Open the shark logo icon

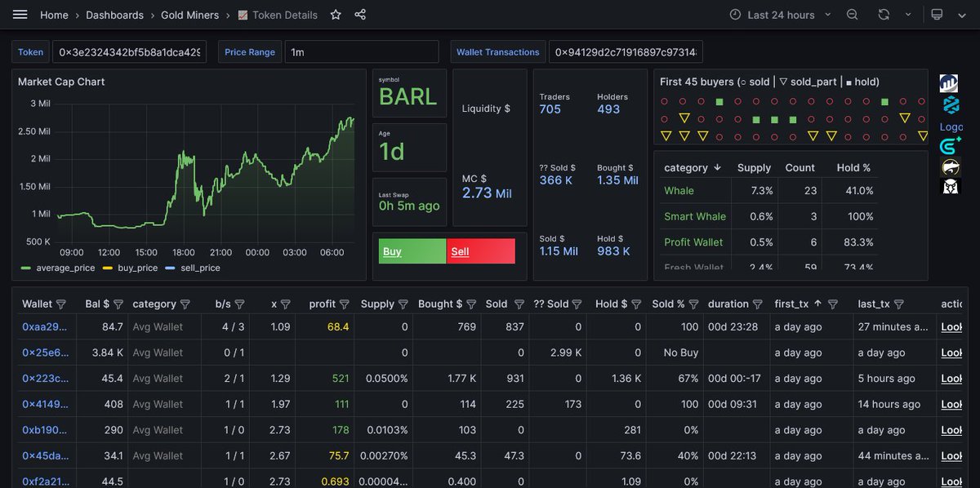[950, 167]
